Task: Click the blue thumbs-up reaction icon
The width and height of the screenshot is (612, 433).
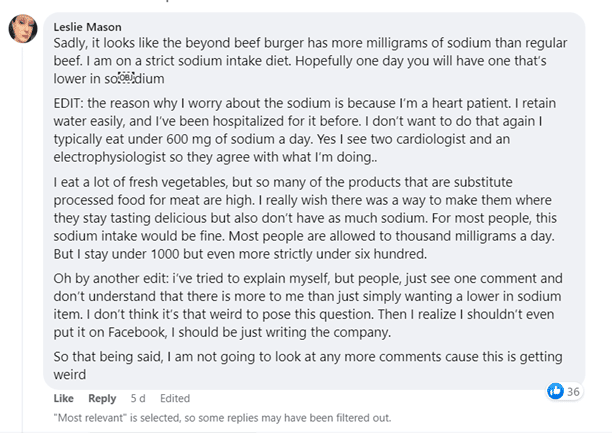Action: (556, 391)
